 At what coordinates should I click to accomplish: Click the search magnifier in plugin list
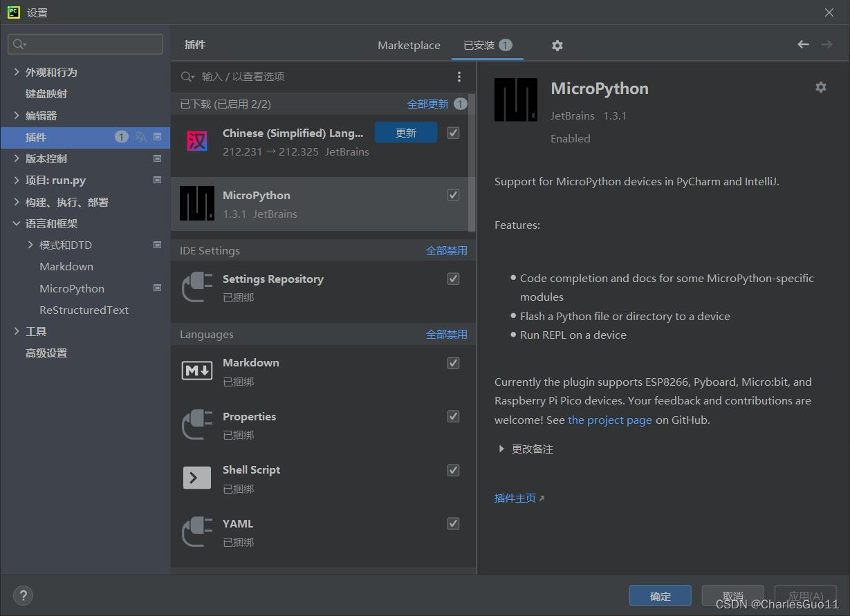[187, 77]
